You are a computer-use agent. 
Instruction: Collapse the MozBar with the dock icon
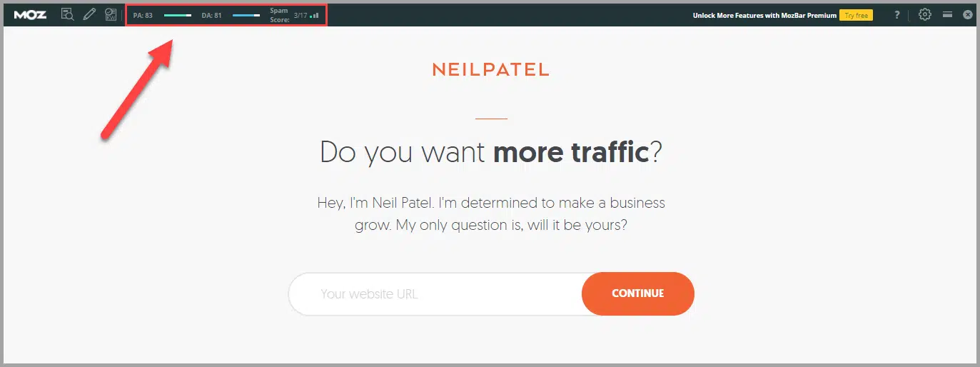947,14
